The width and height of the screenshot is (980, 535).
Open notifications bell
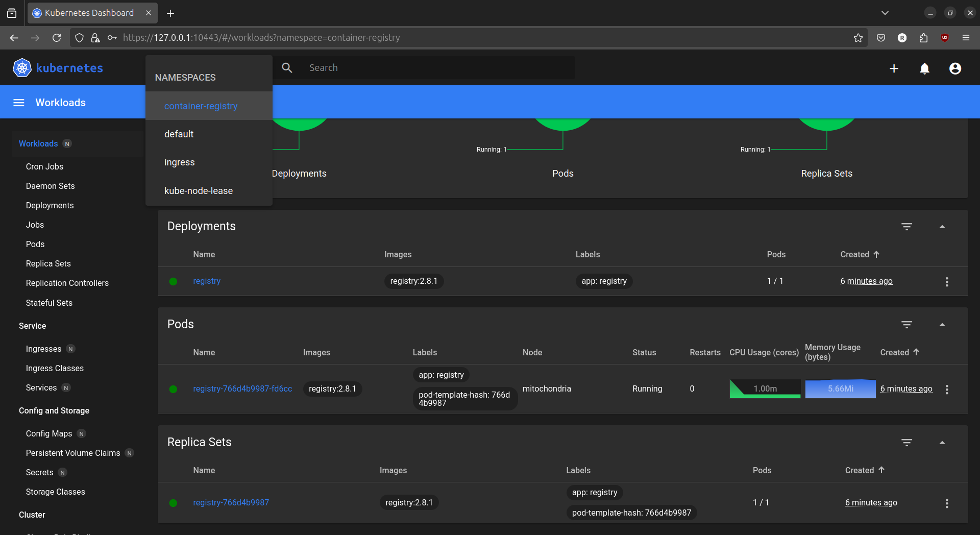924,68
